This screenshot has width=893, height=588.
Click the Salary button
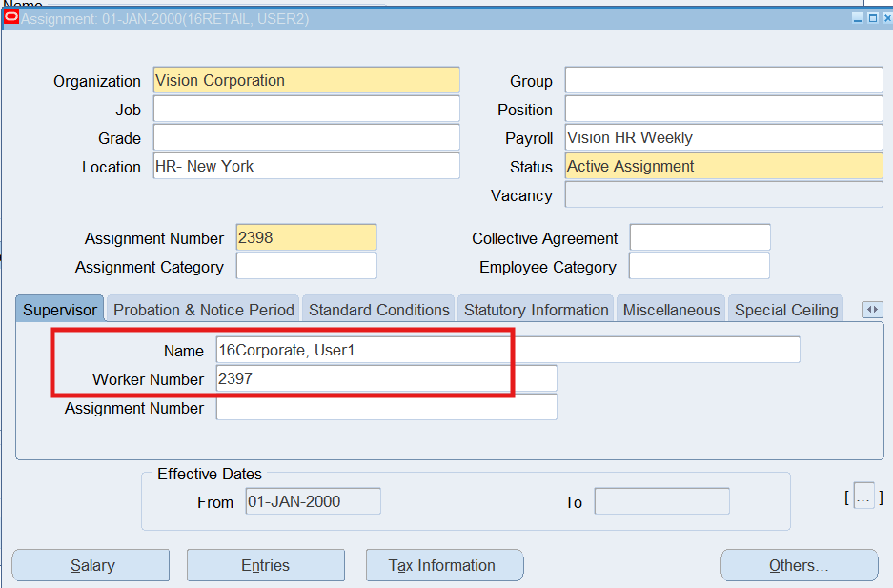[x=91, y=565]
